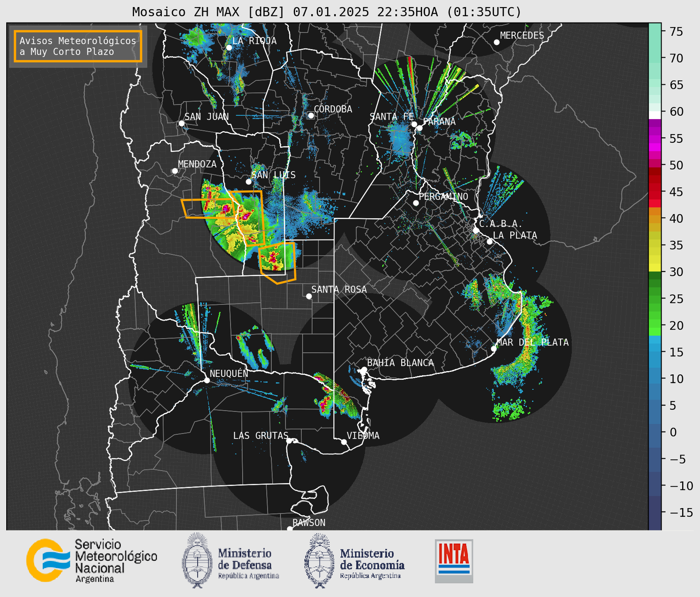Click the LA PLATA city marker
This screenshot has width=700, height=597.
coord(490,242)
